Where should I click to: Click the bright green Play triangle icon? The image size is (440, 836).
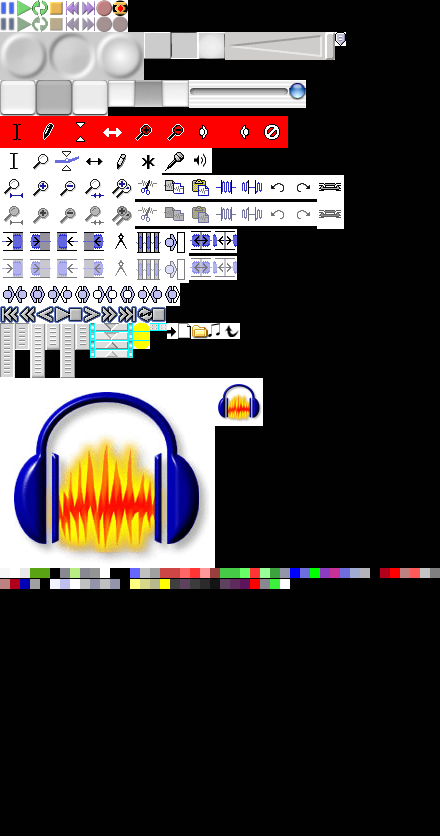pos(24,8)
